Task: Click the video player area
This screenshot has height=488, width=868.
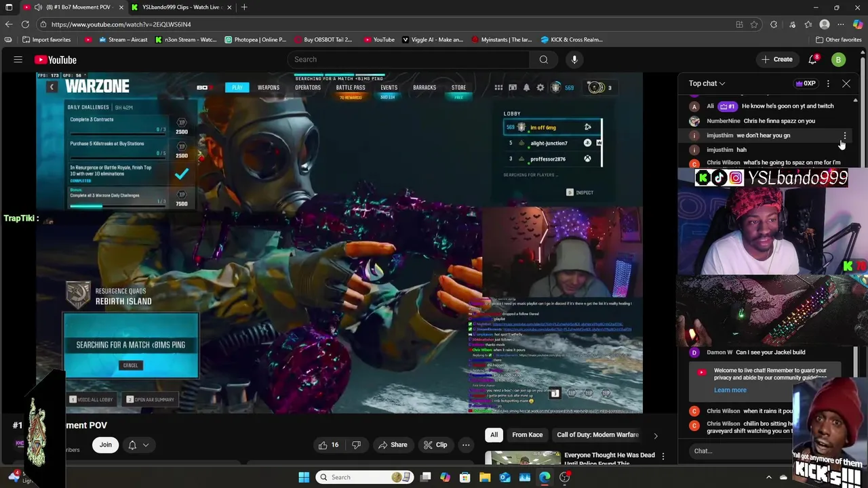Action: 339,243
